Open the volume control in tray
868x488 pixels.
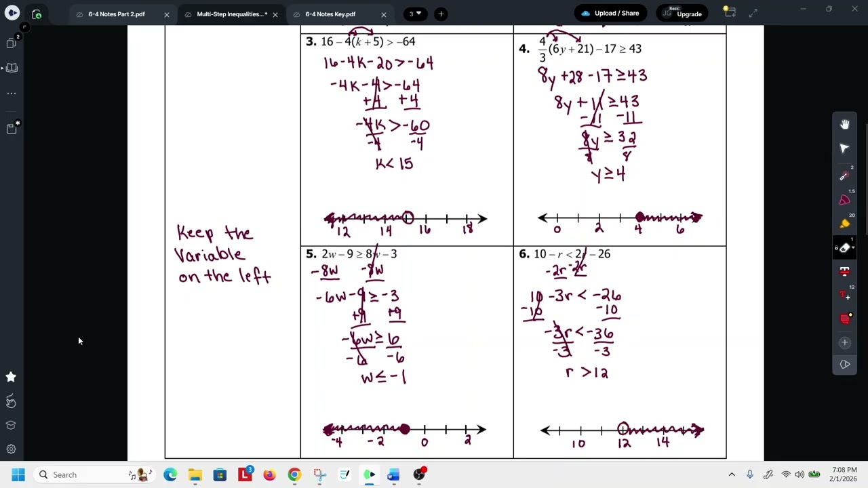point(800,474)
